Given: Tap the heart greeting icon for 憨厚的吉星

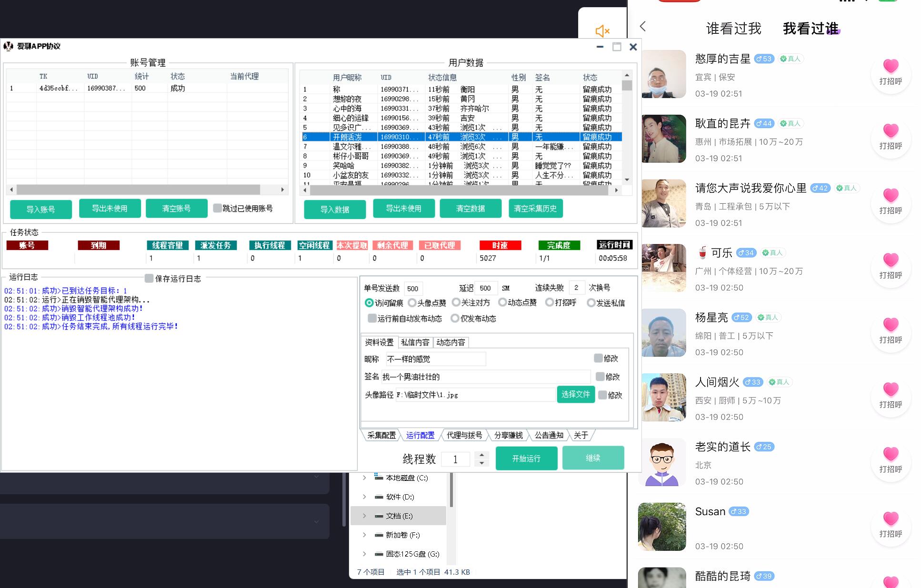Looking at the screenshot, I should tap(890, 66).
